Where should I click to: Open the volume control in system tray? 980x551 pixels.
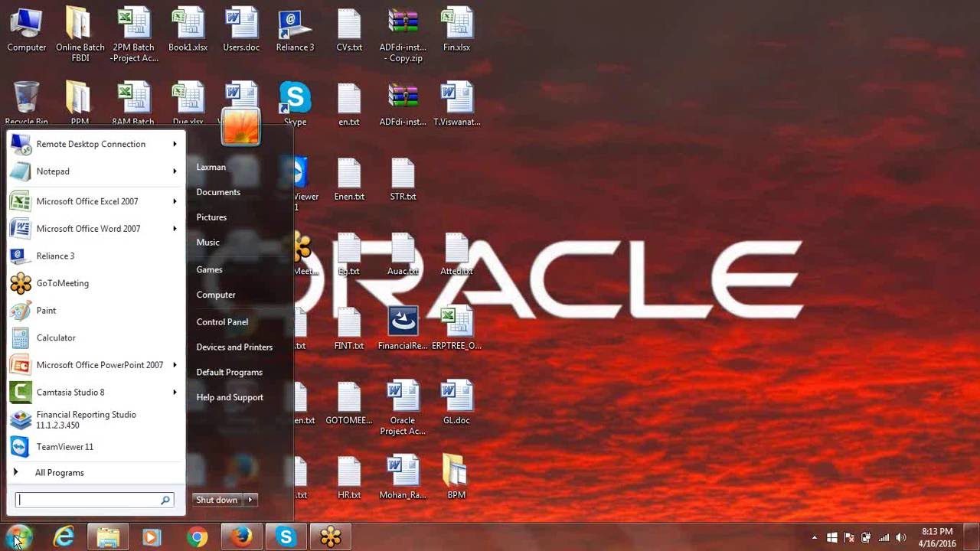point(901,538)
